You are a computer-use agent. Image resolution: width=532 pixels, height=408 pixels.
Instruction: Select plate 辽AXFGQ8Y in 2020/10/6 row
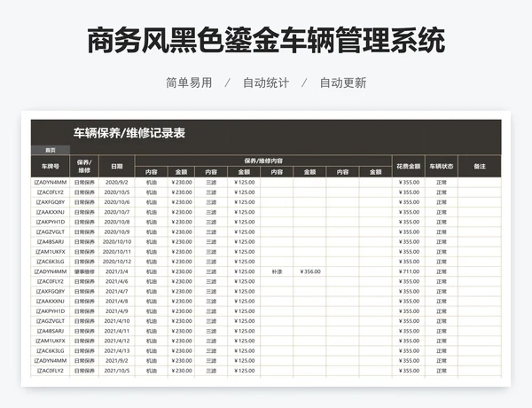[51, 202]
